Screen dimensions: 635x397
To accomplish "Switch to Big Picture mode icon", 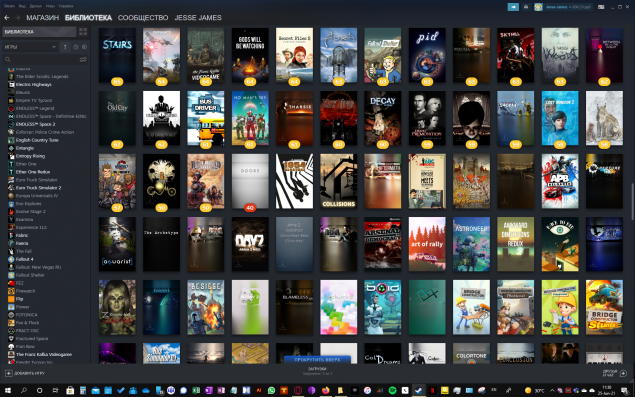I will click(601, 7).
